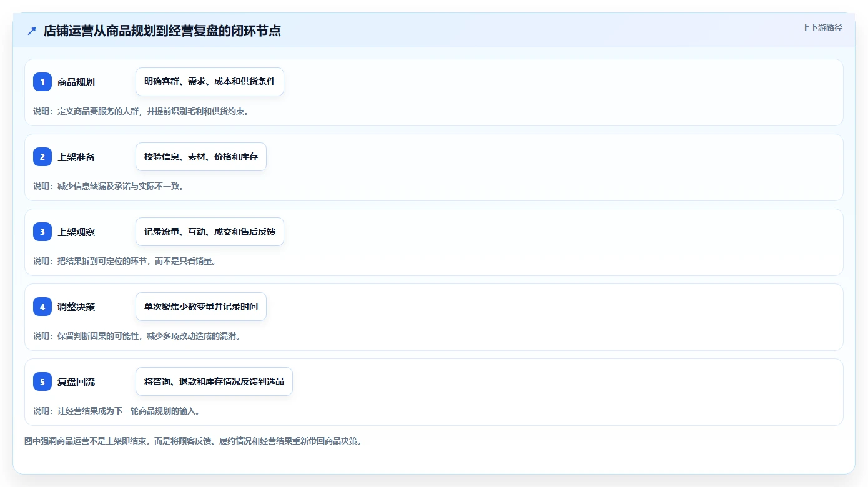The image size is (868, 487).
Task: Click the 明确客群、需求、成本和供货条件 chip
Action: pos(210,82)
